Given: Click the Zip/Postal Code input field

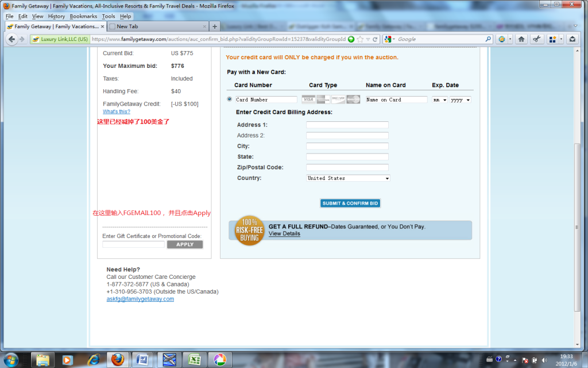Looking at the screenshot, I should (x=347, y=167).
